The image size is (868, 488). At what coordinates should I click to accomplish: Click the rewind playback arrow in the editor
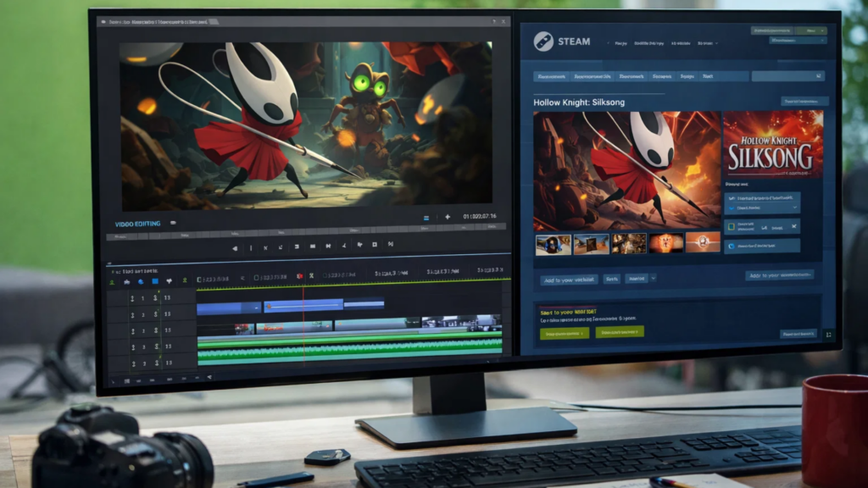coord(235,247)
